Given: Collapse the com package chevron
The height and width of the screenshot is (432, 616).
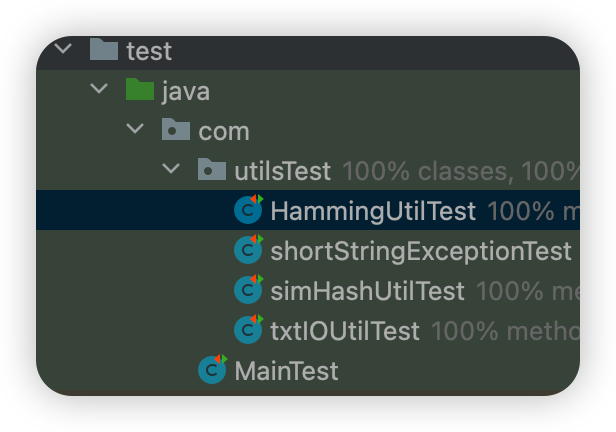Looking at the screenshot, I should 135,129.
